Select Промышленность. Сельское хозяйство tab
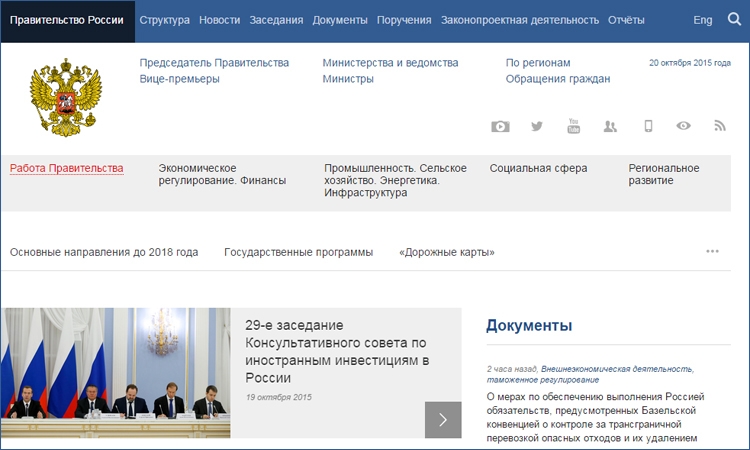The width and height of the screenshot is (750, 450). pos(396,181)
